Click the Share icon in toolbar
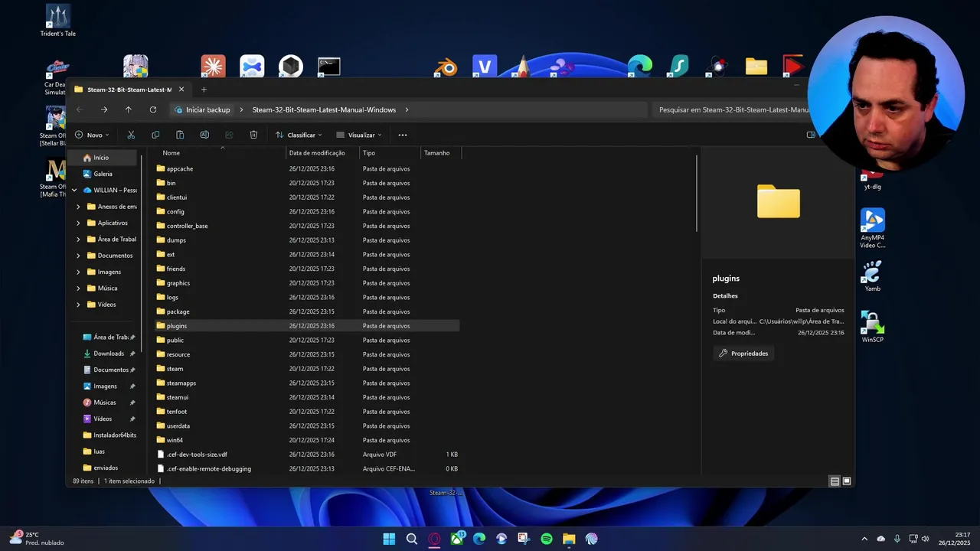 229,135
